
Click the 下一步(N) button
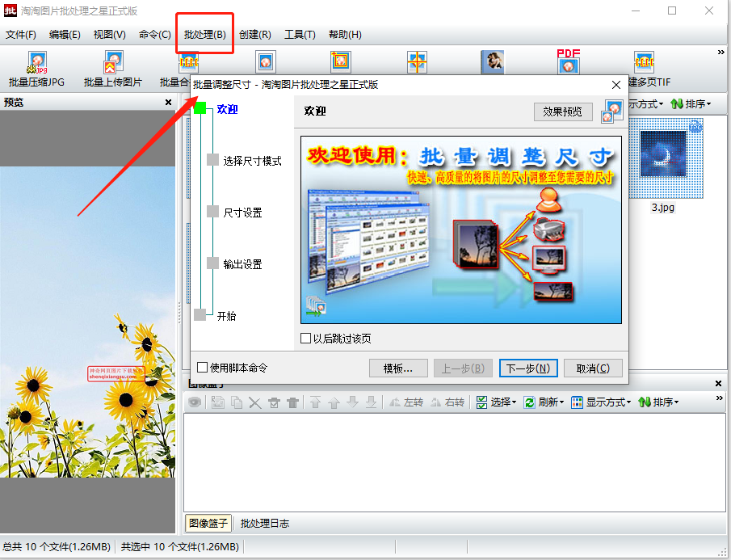click(x=528, y=368)
